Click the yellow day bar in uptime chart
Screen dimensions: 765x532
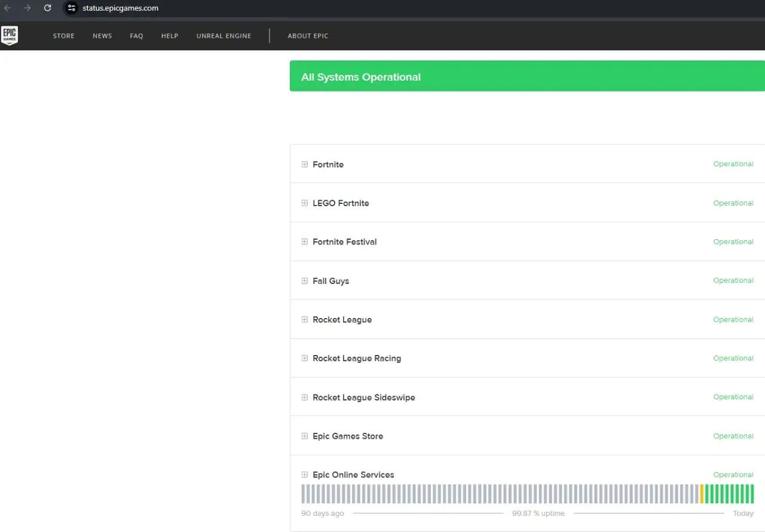[x=702, y=494]
